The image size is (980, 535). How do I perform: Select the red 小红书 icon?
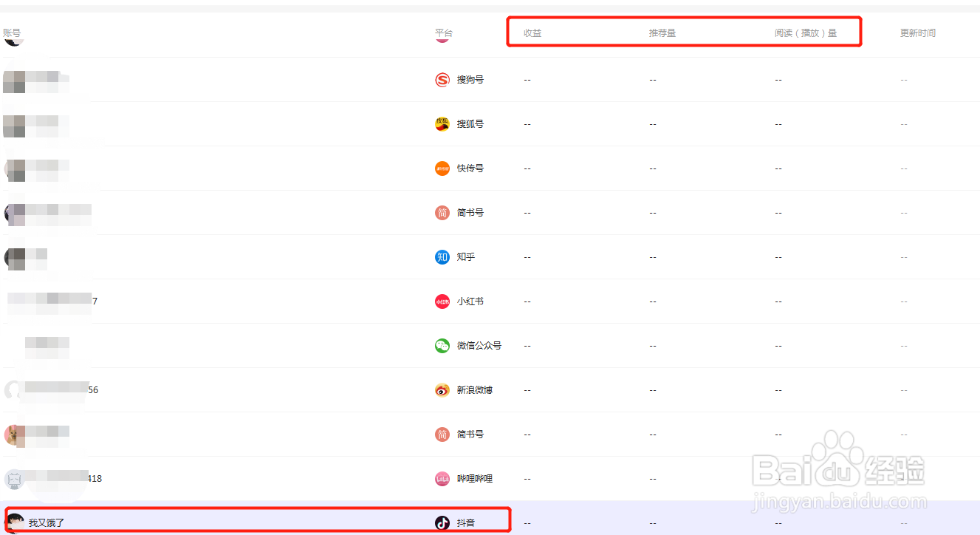442,301
